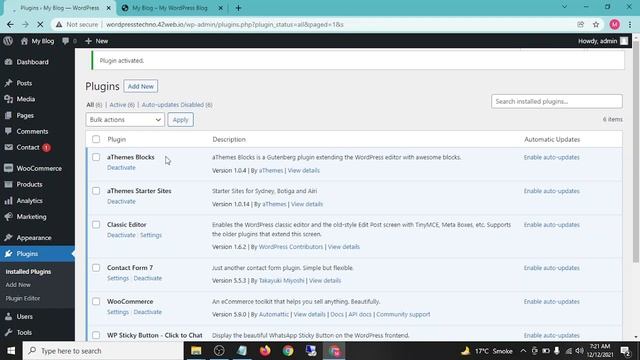Viewport: 640px width, 360px height.
Task: Focus the Search installed plugins field
Action: [x=557, y=101]
